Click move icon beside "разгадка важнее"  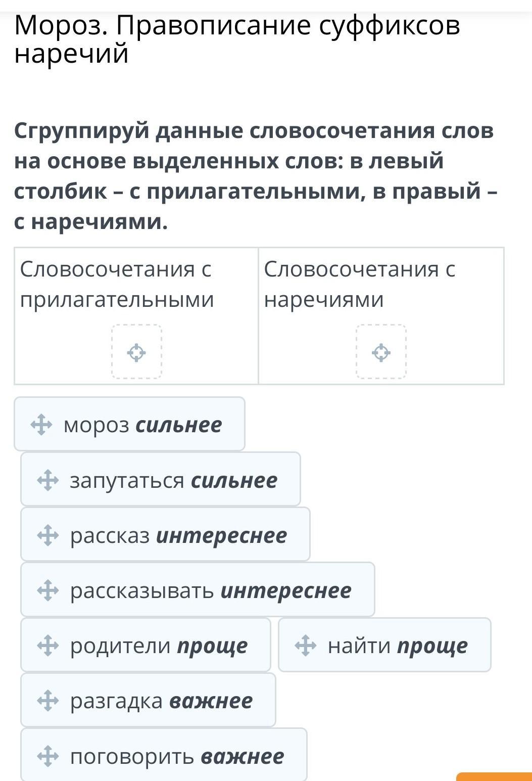click(47, 701)
